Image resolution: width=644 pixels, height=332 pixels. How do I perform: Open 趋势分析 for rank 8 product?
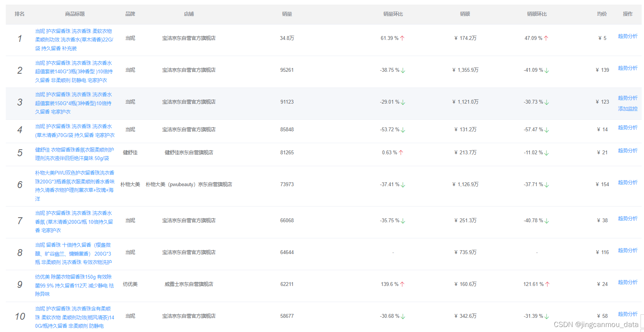pyautogui.click(x=627, y=250)
